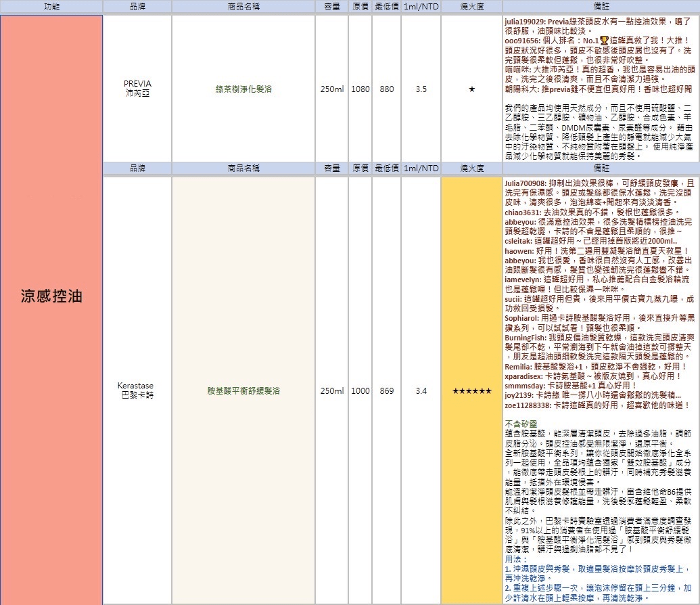700x605 pixels.
Task: Select the single star rating cell
Action: (x=472, y=89)
